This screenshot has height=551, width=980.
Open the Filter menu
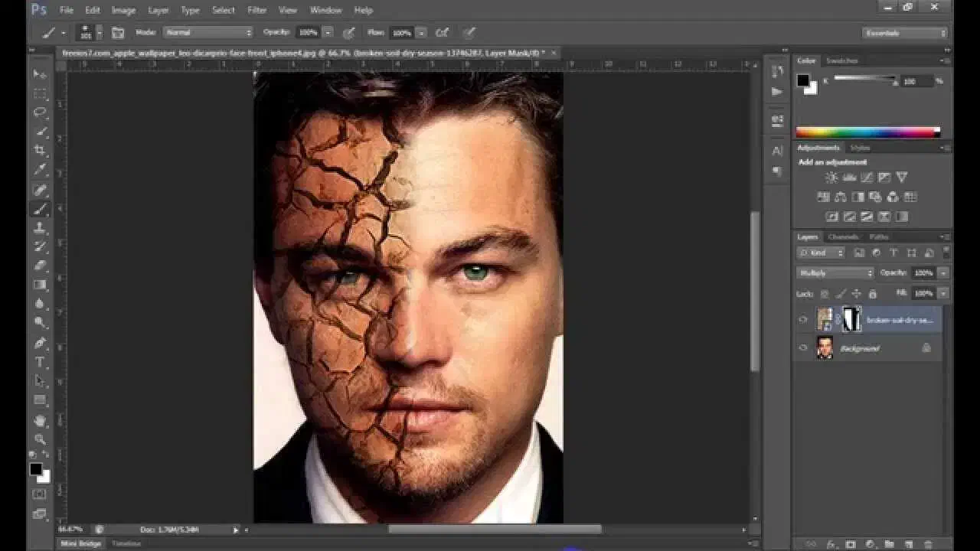click(x=257, y=10)
